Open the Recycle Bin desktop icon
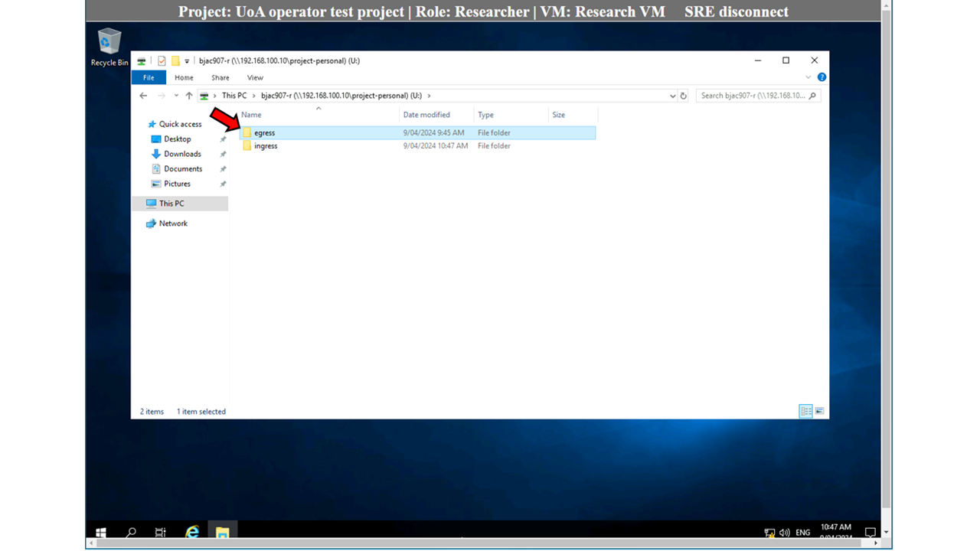The height and width of the screenshot is (551, 980). pyautogui.click(x=109, y=47)
